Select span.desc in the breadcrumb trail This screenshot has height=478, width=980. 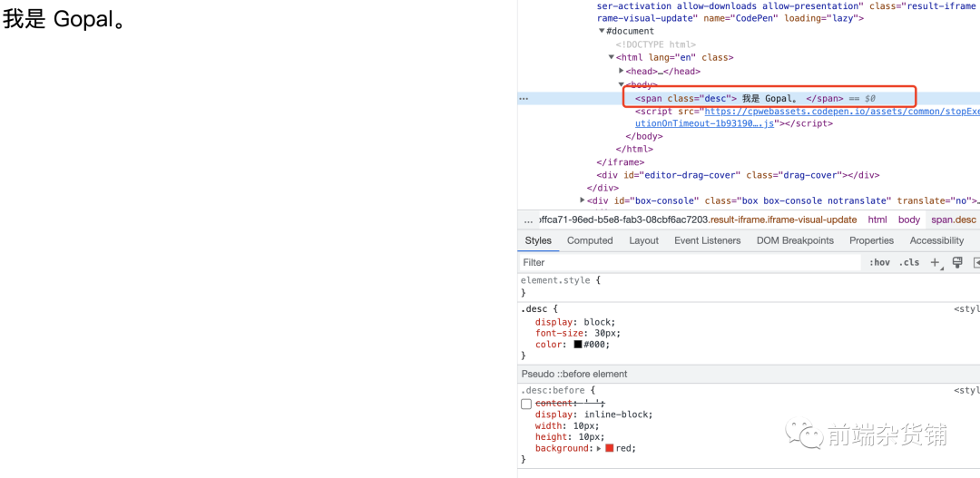(x=953, y=219)
